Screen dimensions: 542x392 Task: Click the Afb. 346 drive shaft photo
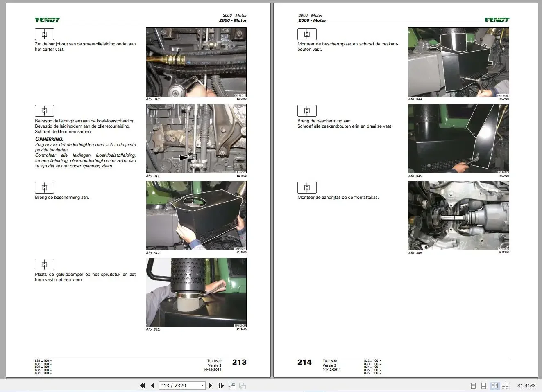[458, 216]
